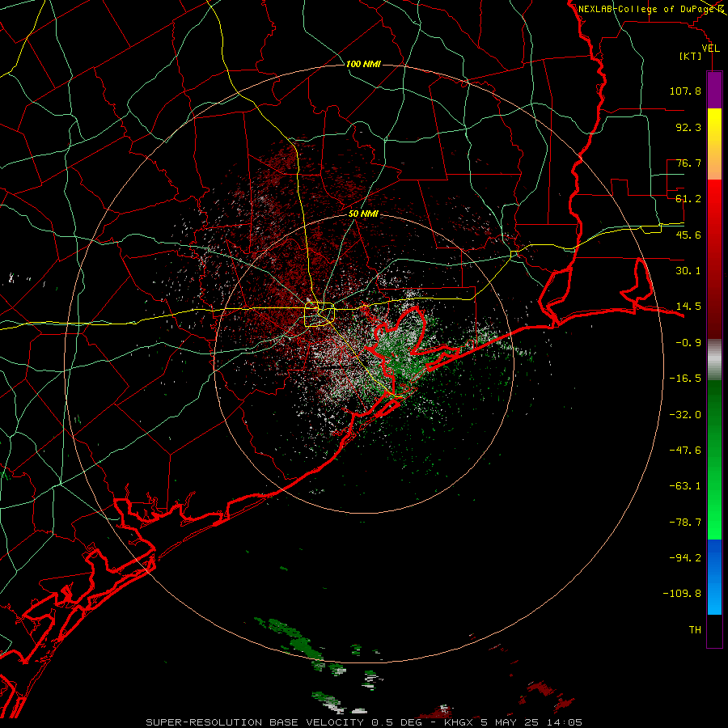The image size is (728, 728).
Task: Click the 92.3 velocity scale value
Action: (688, 127)
